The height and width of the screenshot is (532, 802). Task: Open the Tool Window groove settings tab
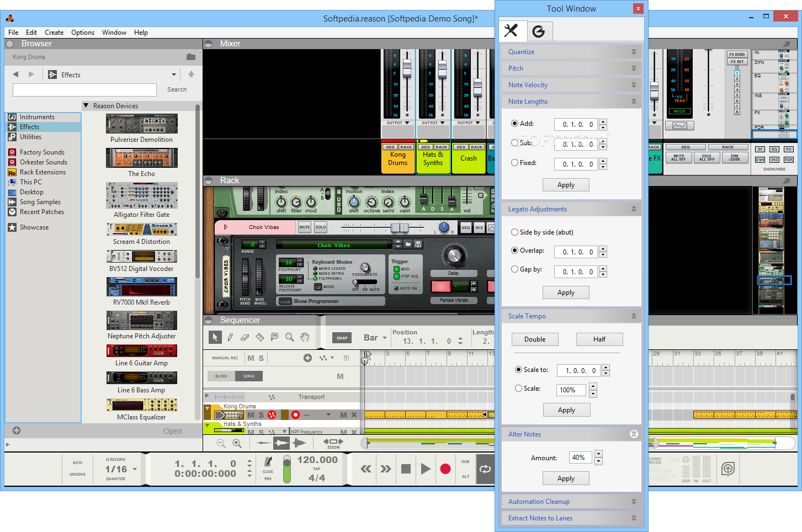539,31
